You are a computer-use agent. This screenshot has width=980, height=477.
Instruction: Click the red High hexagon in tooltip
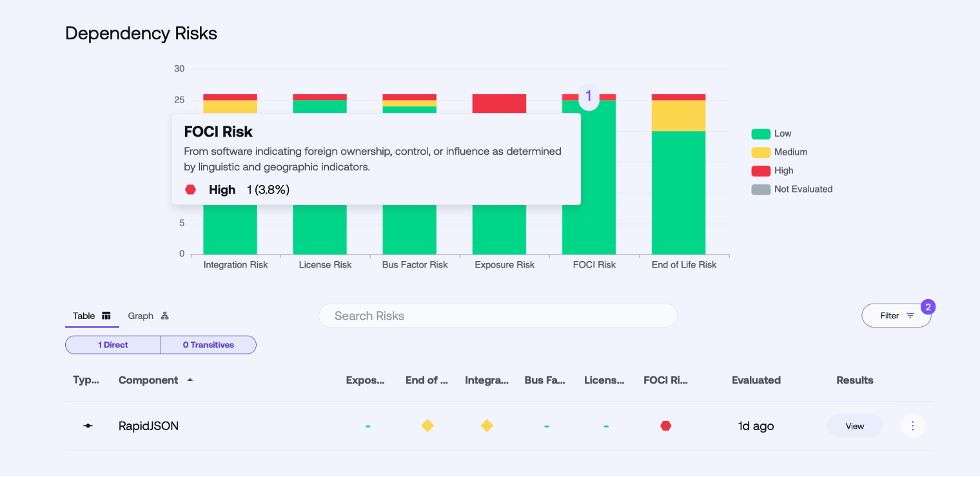point(191,190)
